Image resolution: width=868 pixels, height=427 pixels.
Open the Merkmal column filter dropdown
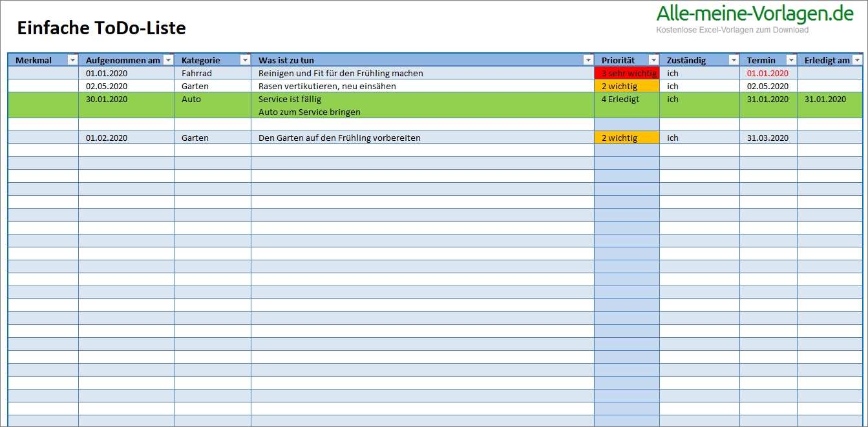point(72,60)
